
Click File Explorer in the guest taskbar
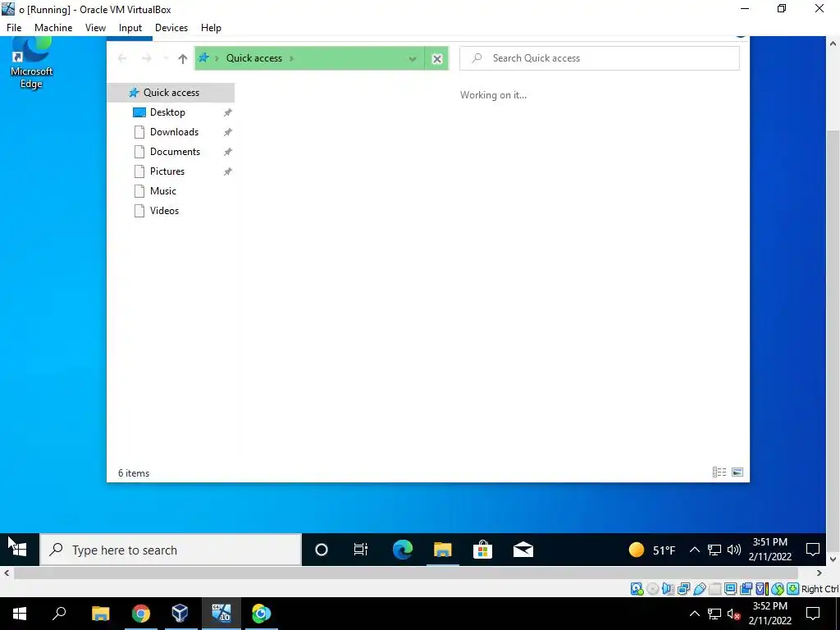pyautogui.click(x=442, y=550)
